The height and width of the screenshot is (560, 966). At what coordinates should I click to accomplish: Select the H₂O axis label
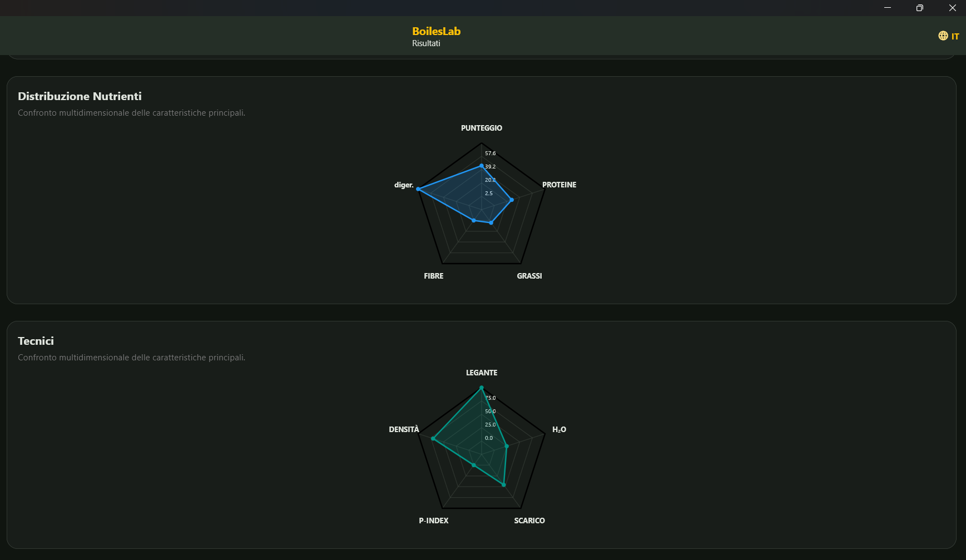[x=559, y=429]
